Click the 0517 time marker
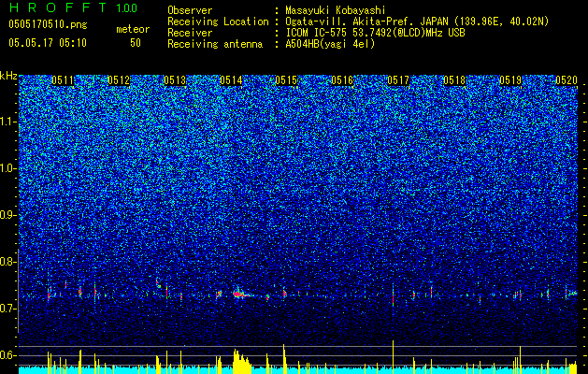The height and width of the screenshot is (374, 588). pyautogui.click(x=398, y=80)
